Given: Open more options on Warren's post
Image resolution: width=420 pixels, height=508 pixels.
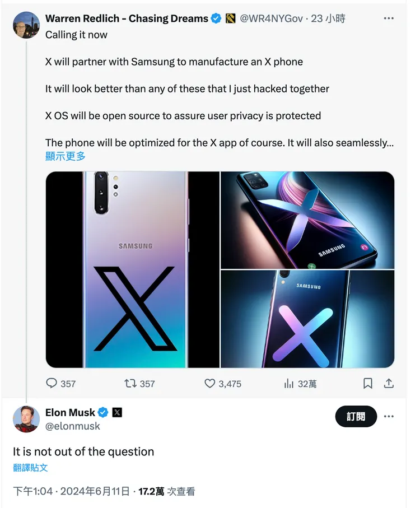Looking at the screenshot, I should pyautogui.click(x=388, y=19).
